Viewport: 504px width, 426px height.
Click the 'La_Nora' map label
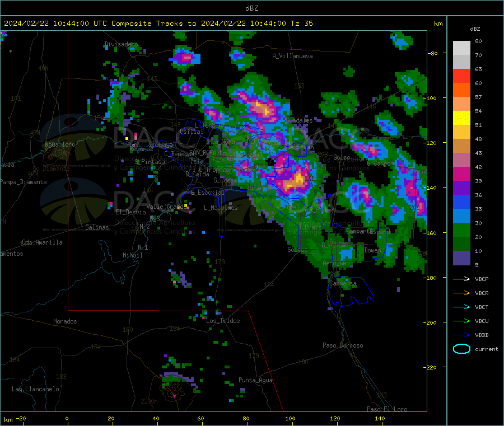(x=223, y=142)
